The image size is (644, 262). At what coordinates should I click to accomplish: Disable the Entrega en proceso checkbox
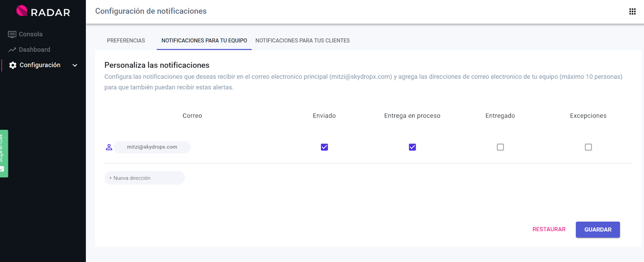coord(412,147)
